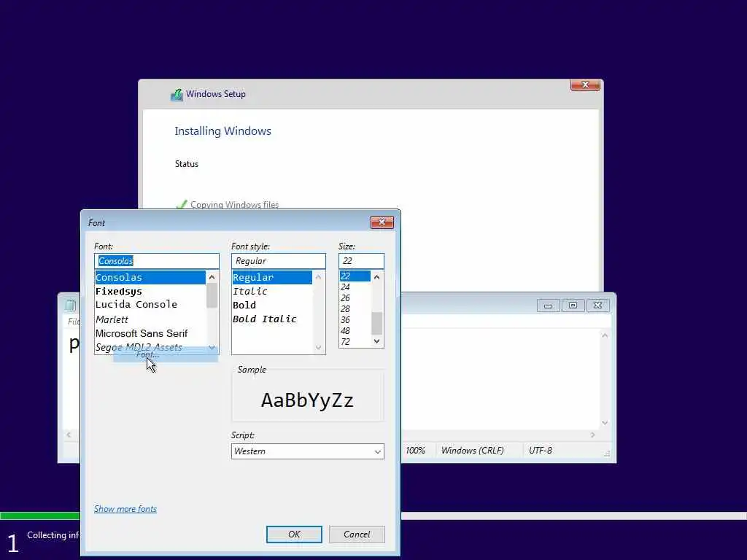Confirm font with OK button
Viewport: 747px width, 560px height.
click(x=294, y=534)
